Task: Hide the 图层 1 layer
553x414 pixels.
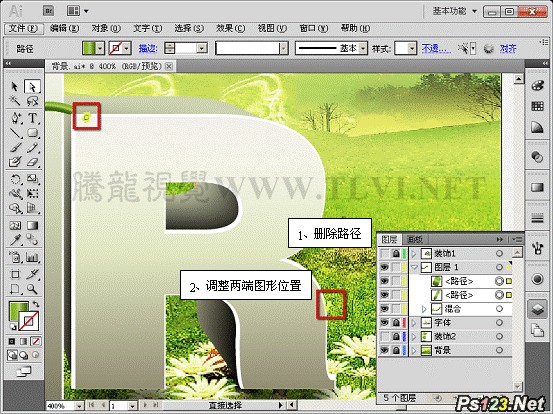Action: click(384, 267)
